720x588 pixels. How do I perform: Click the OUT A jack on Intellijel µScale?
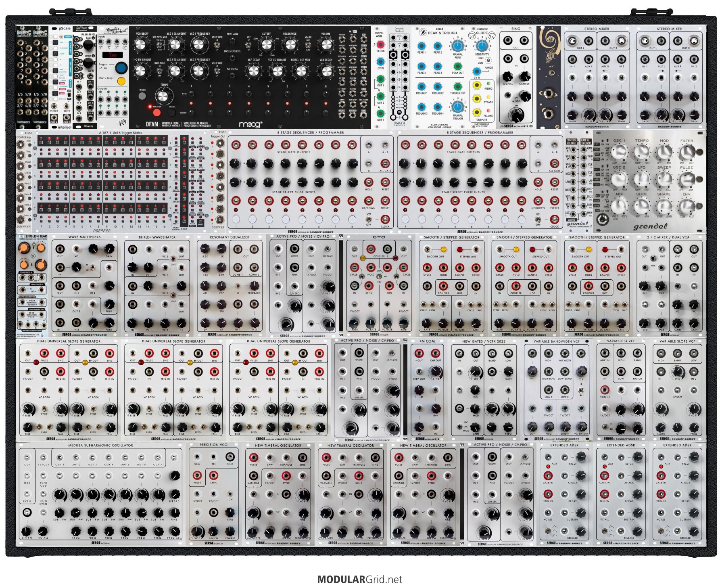pos(54,117)
